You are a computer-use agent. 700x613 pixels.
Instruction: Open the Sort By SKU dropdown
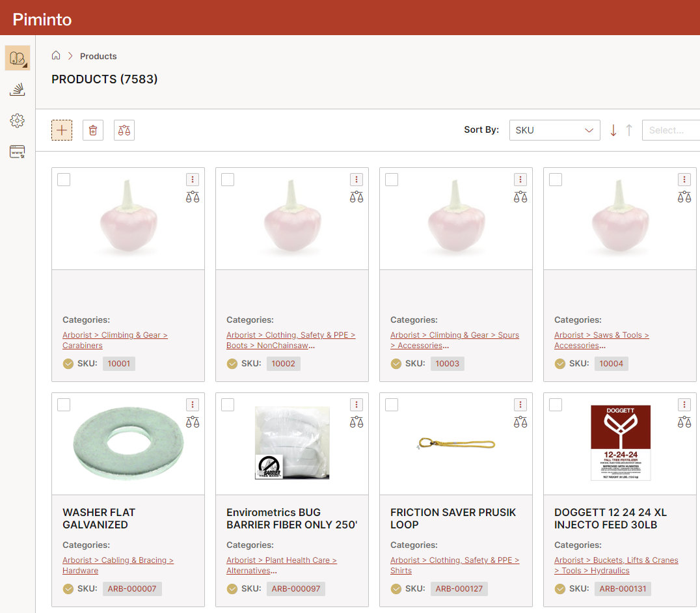tap(554, 130)
